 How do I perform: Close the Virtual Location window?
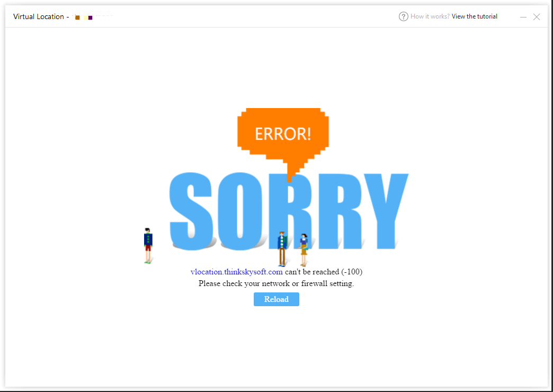(537, 17)
